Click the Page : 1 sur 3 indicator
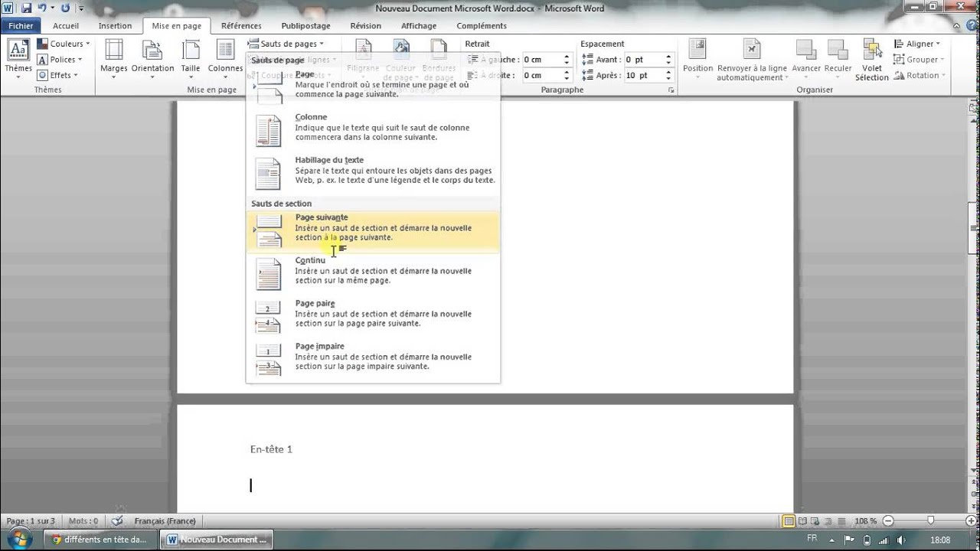 click(x=31, y=521)
